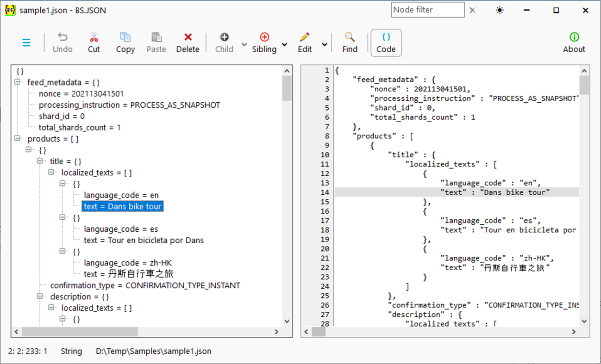Click the code panel right scroll arrow
601x364 pixels.
tap(573, 332)
